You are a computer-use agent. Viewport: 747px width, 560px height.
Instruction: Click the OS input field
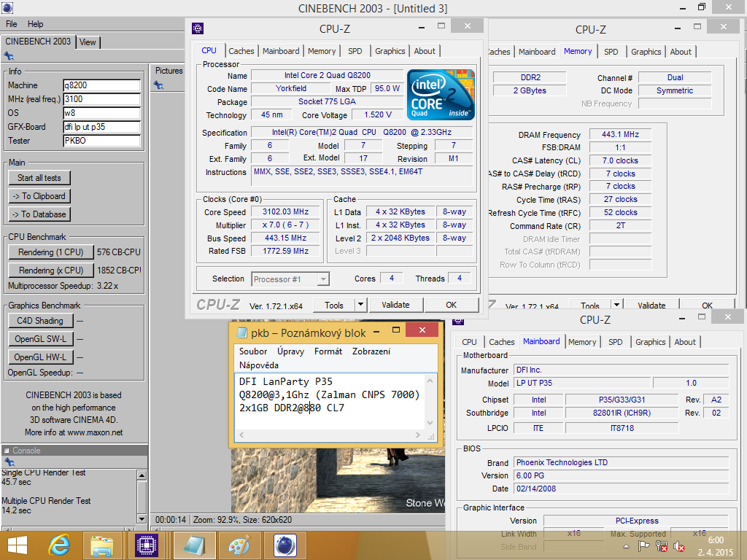[x=101, y=113]
